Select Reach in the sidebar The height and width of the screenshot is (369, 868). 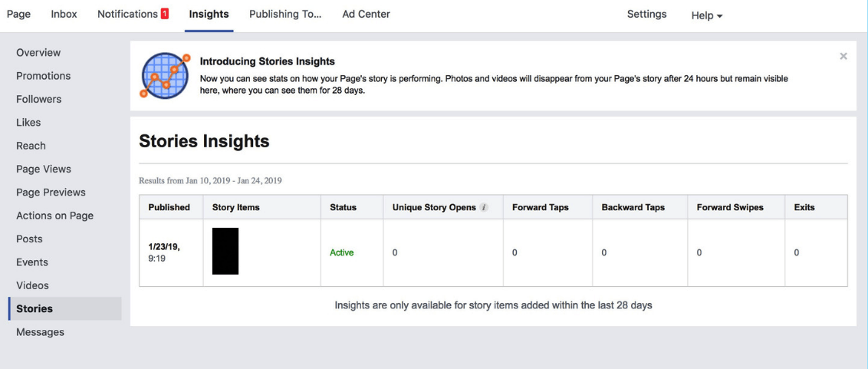(x=31, y=146)
